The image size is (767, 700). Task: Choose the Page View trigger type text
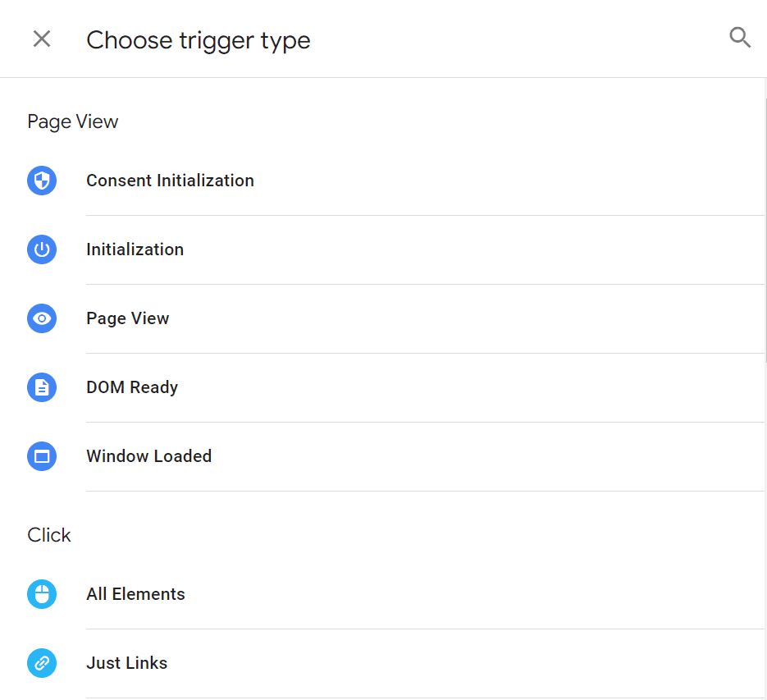(x=127, y=318)
